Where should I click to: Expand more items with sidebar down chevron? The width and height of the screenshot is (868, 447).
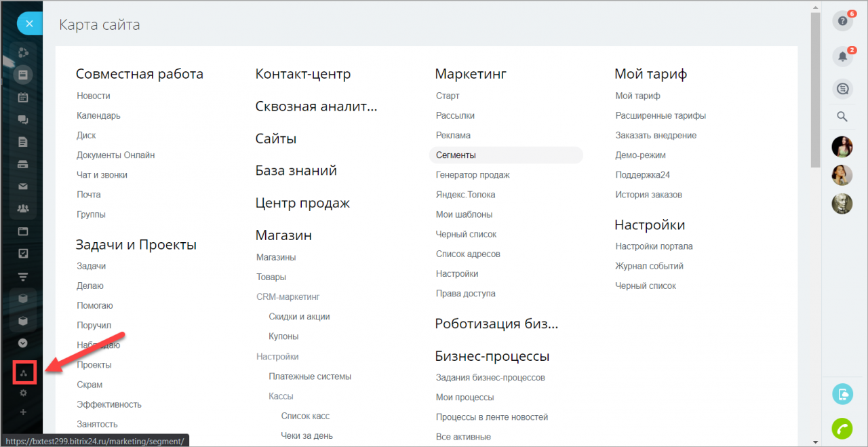[x=23, y=343]
